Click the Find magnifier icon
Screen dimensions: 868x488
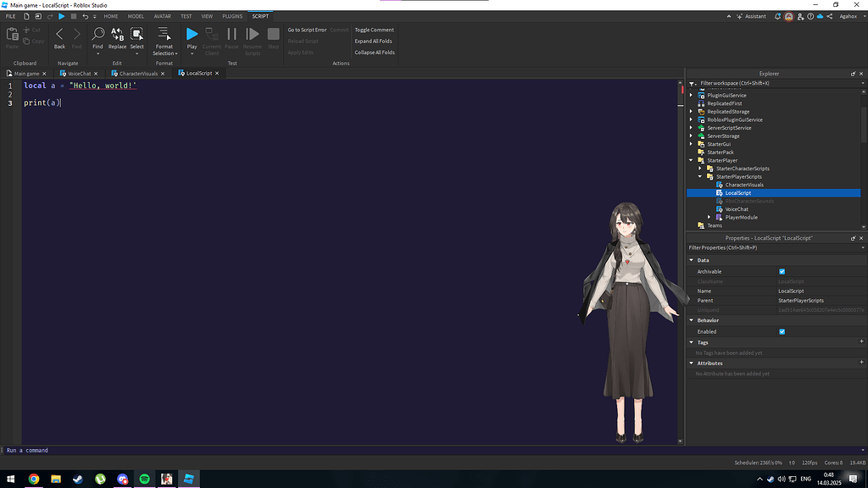(x=97, y=35)
